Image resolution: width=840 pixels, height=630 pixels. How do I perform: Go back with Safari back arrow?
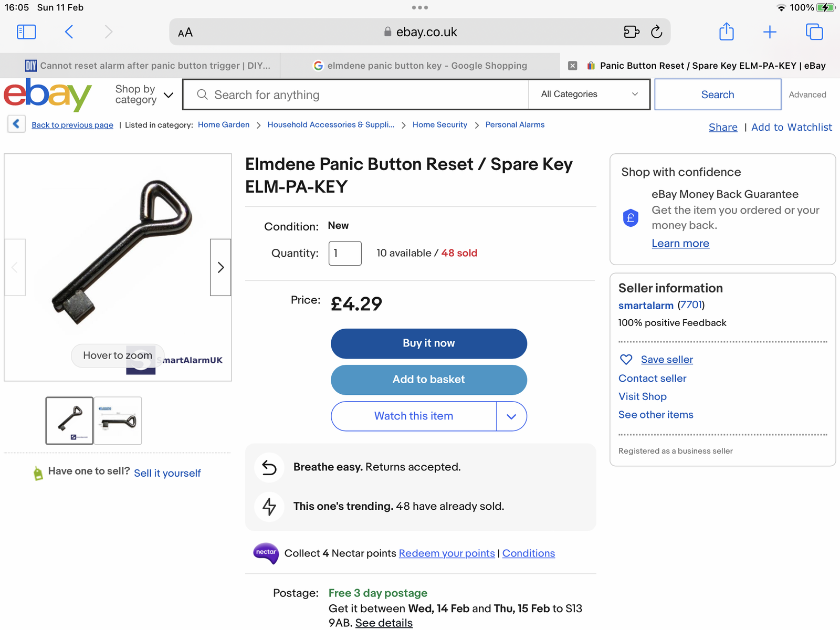(69, 32)
